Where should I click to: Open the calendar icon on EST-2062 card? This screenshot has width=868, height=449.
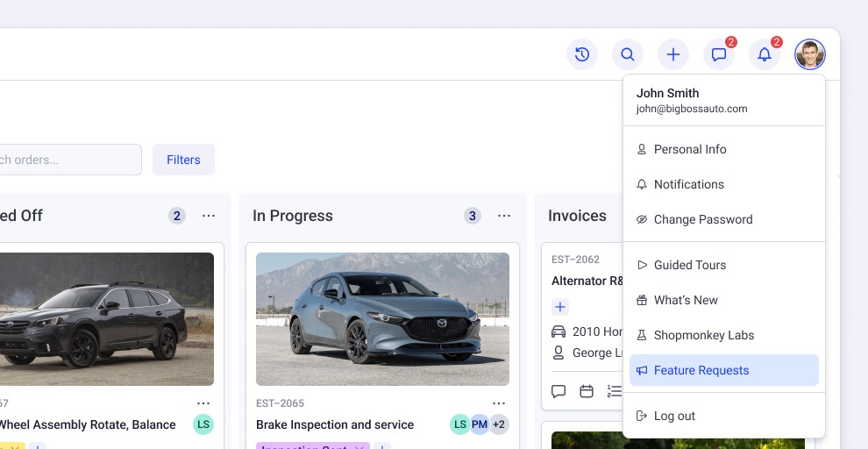point(587,391)
